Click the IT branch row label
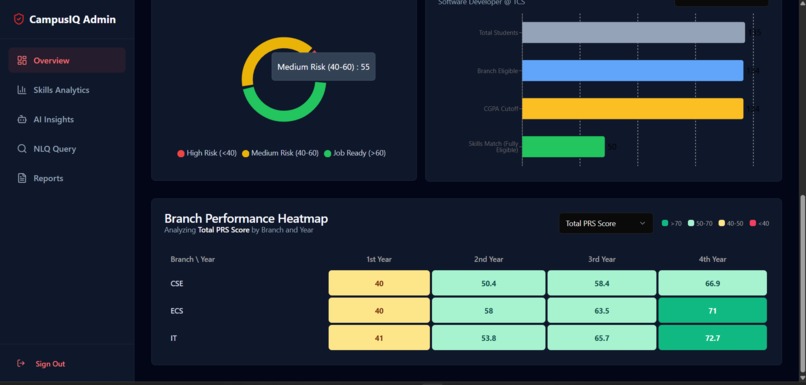 (173, 338)
